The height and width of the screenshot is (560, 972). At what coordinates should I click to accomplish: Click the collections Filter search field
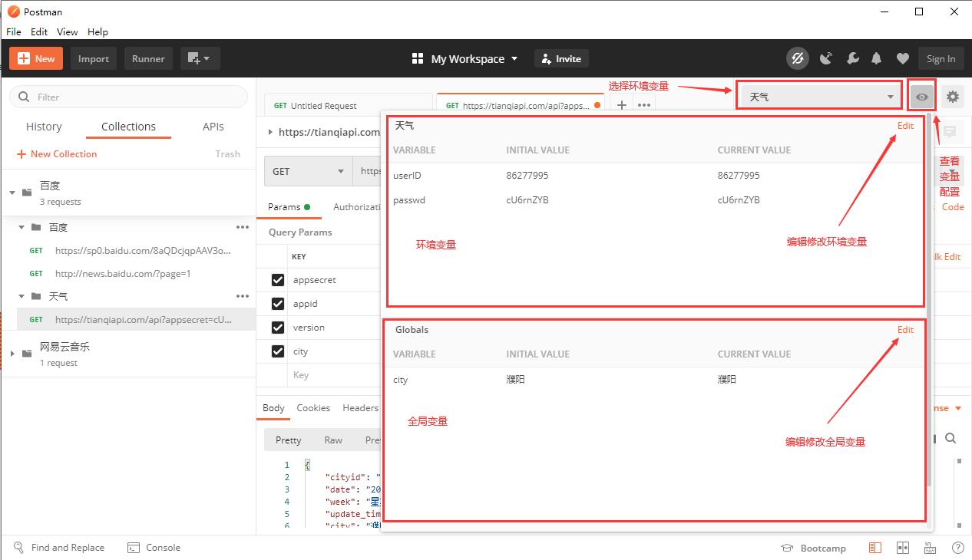point(128,97)
